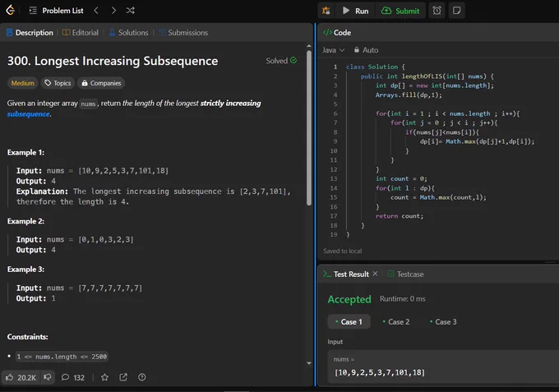Open the debugger icon beside Run

click(x=326, y=11)
